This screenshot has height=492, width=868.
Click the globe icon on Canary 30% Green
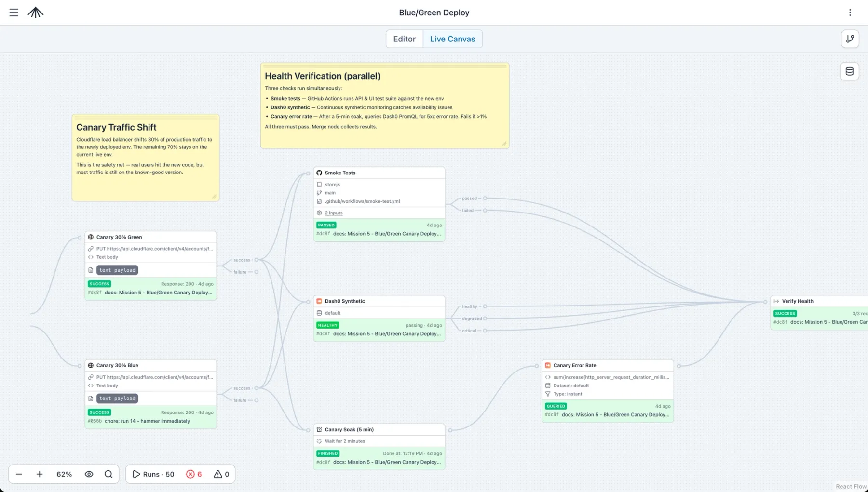pyautogui.click(x=91, y=237)
